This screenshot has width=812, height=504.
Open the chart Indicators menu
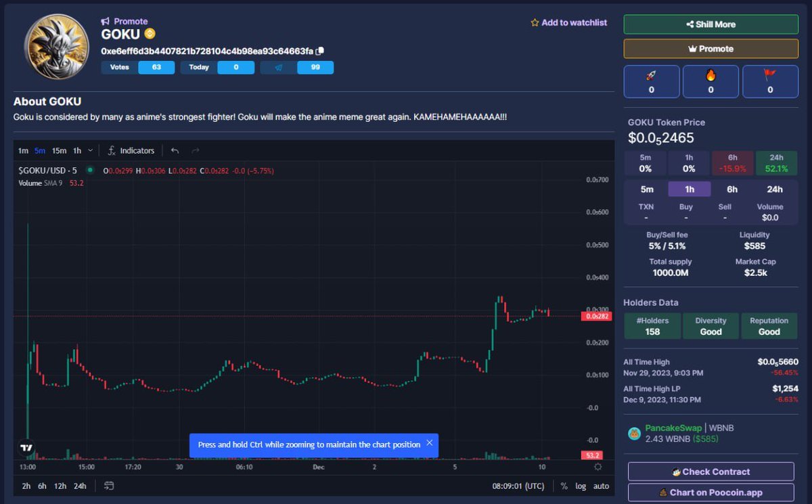[x=131, y=151]
